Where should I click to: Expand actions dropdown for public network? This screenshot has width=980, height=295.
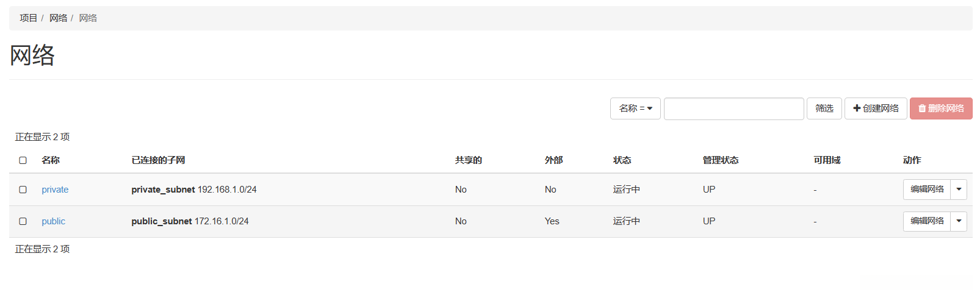[959, 221]
